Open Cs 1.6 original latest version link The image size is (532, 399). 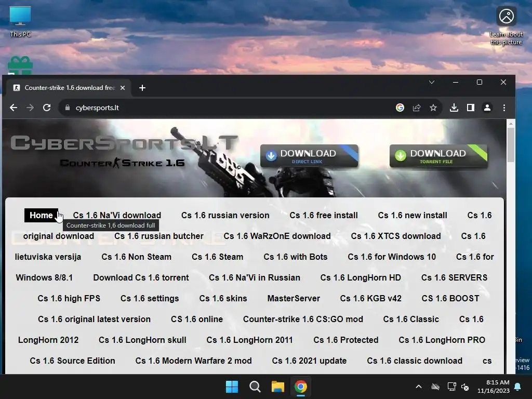coord(95,319)
